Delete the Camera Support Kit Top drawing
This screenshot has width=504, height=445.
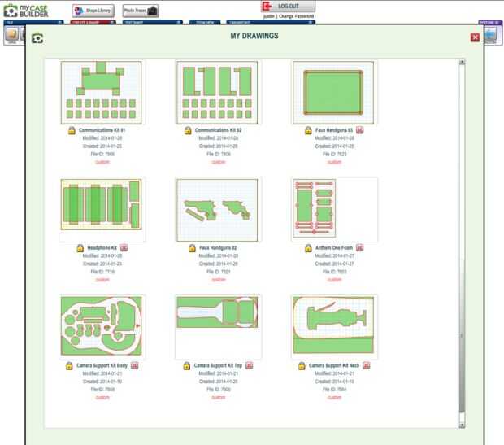coord(249,365)
